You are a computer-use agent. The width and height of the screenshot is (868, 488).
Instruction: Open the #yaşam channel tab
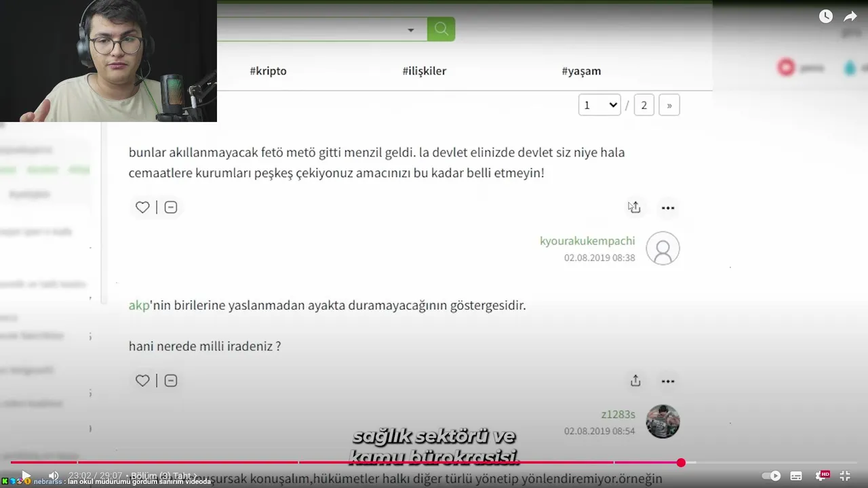pos(581,71)
